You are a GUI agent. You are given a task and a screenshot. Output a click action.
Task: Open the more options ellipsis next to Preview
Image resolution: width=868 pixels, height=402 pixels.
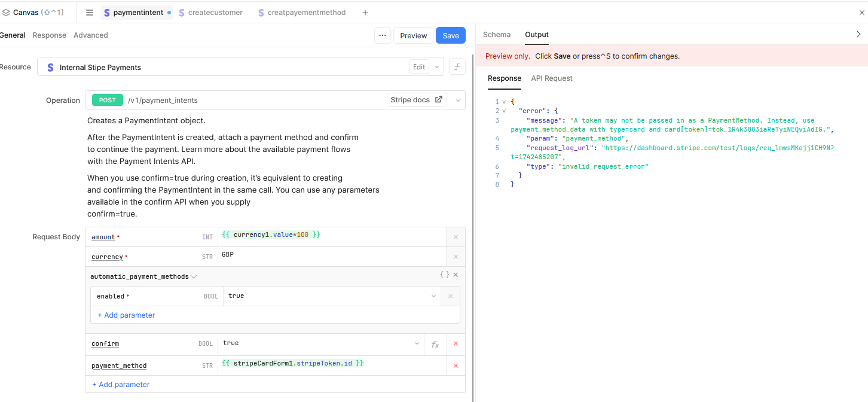pos(383,35)
